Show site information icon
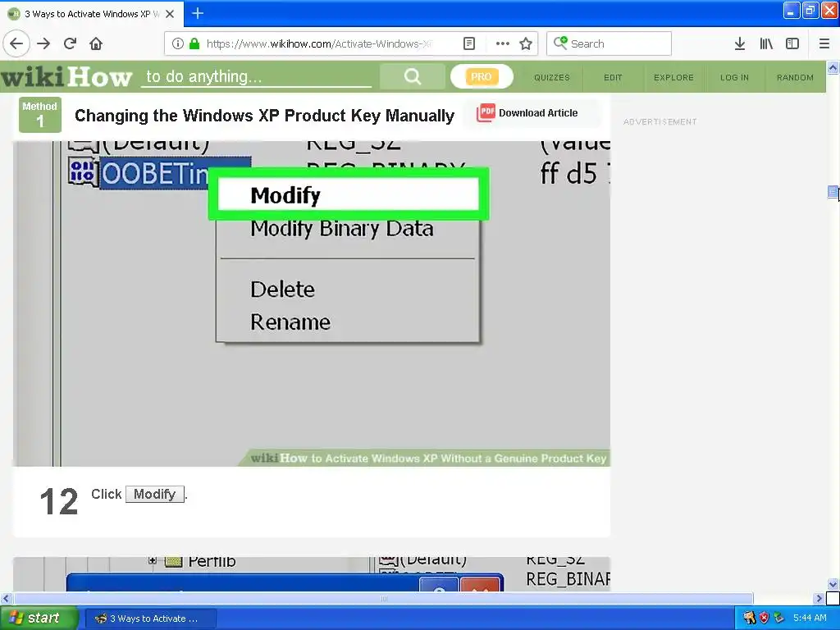Image resolution: width=840 pixels, height=630 pixels. (178, 43)
